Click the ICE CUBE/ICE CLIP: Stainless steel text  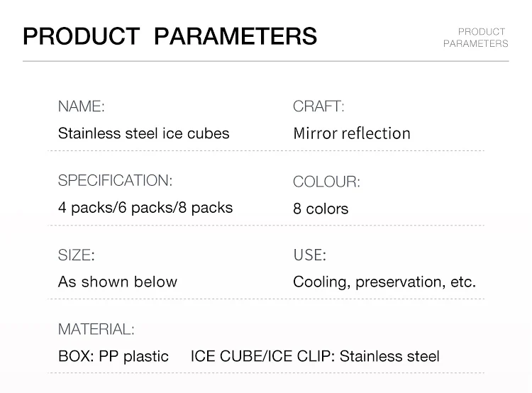[x=315, y=356]
